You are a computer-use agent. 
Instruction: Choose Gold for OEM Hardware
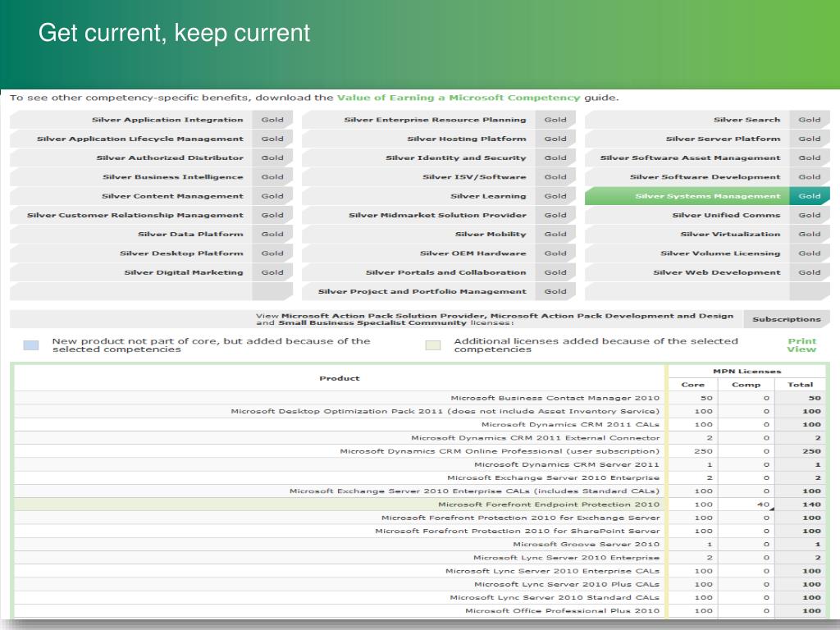tap(555, 253)
